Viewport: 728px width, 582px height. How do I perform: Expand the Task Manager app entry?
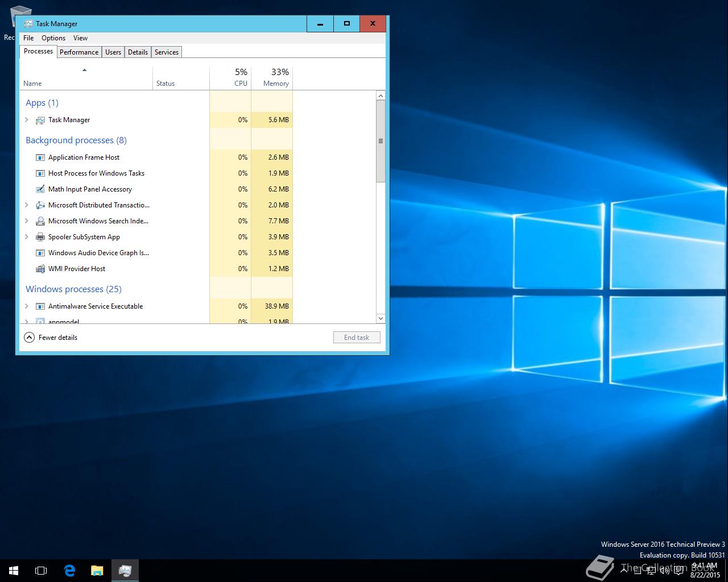27,120
